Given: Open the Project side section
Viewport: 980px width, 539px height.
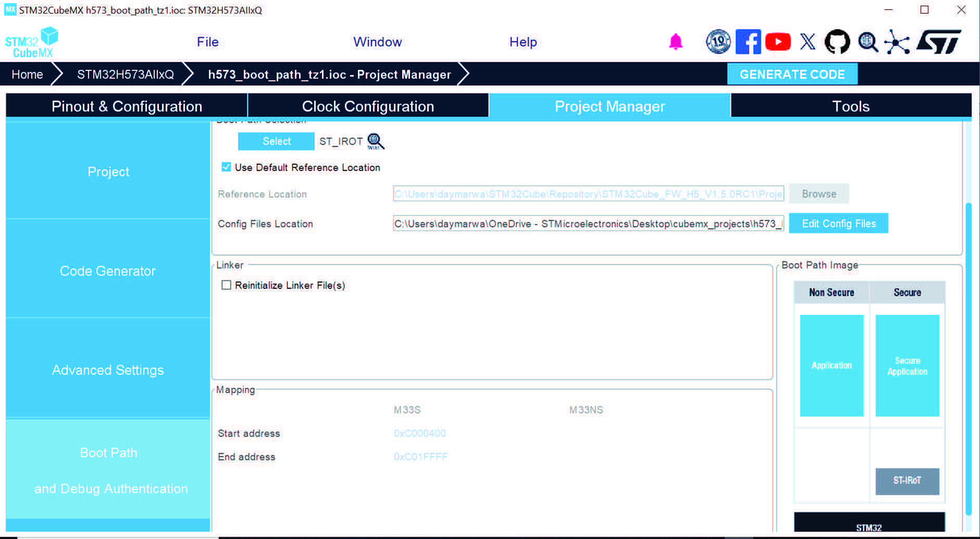Looking at the screenshot, I should click(x=108, y=171).
